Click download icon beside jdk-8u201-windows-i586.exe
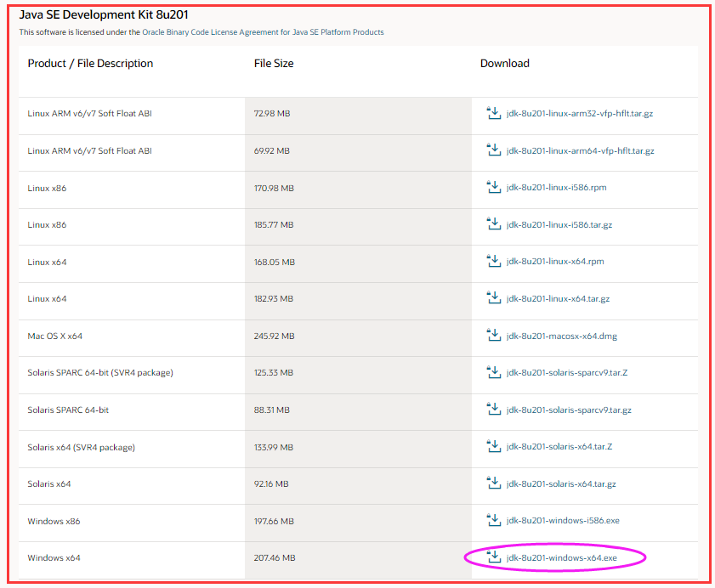Screen dimensions: 715x588 [493, 520]
